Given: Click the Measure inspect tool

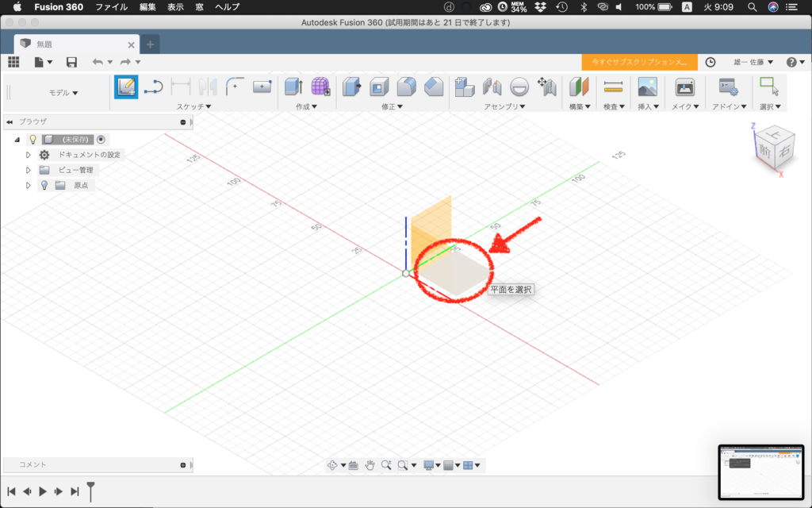Looking at the screenshot, I should tap(613, 87).
